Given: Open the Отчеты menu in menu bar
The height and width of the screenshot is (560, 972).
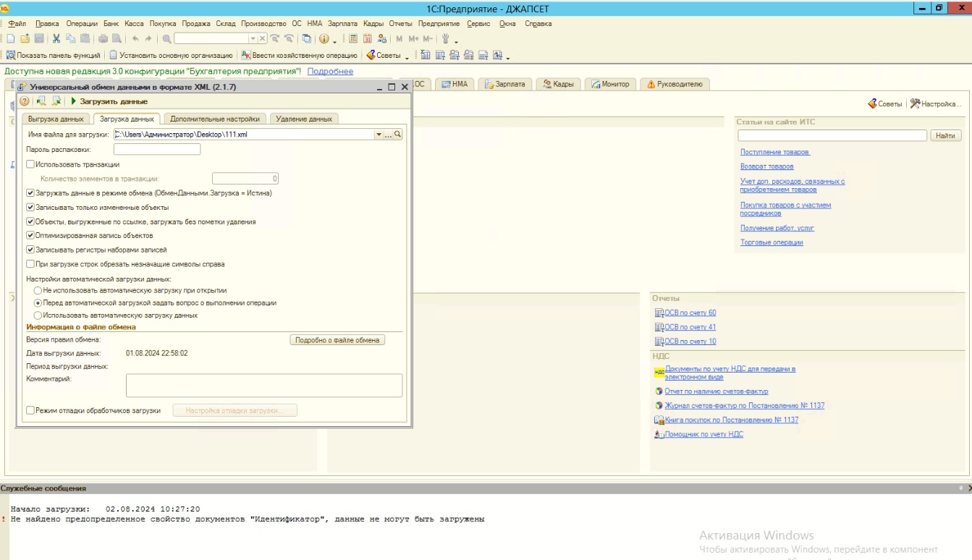Looking at the screenshot, I should 400,24.
